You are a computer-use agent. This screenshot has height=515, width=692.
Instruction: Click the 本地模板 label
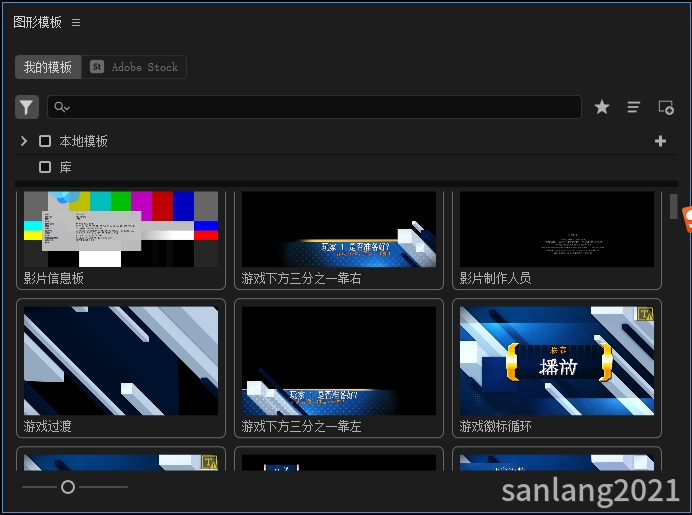83,141
